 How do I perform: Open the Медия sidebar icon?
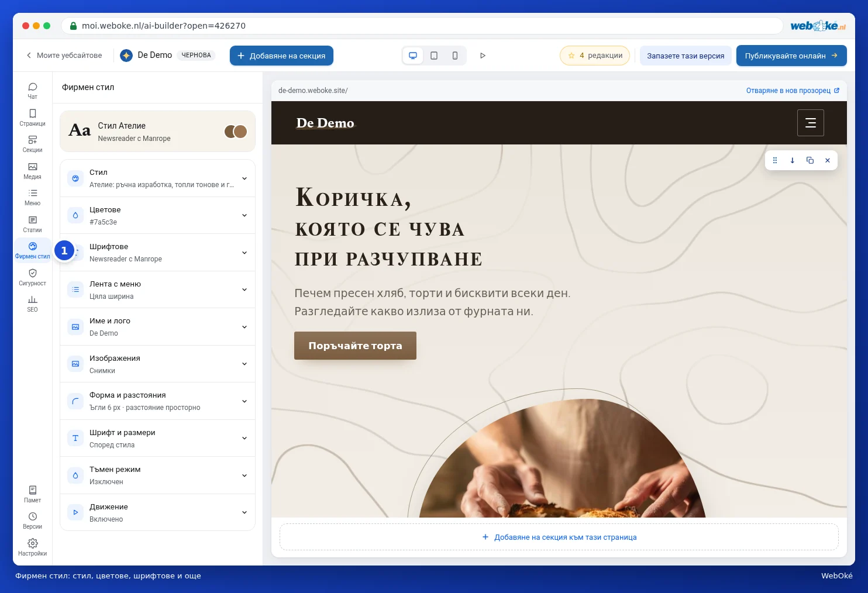tap(32, 171)
